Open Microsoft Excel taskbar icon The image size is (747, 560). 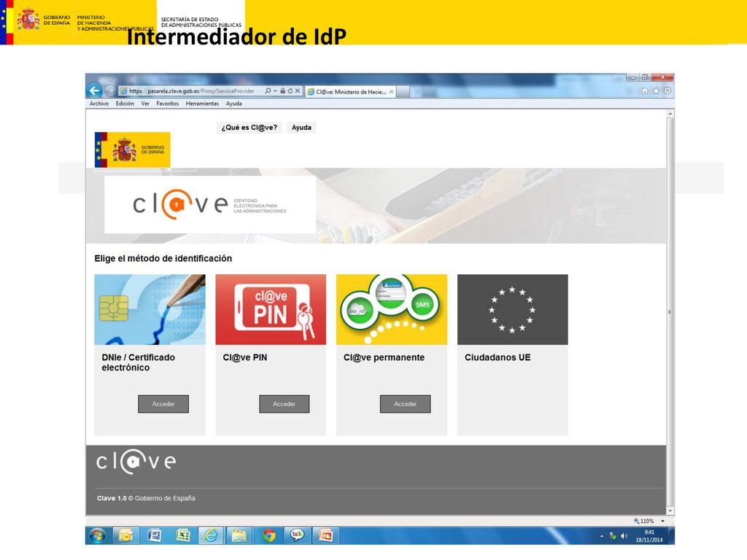183,536
